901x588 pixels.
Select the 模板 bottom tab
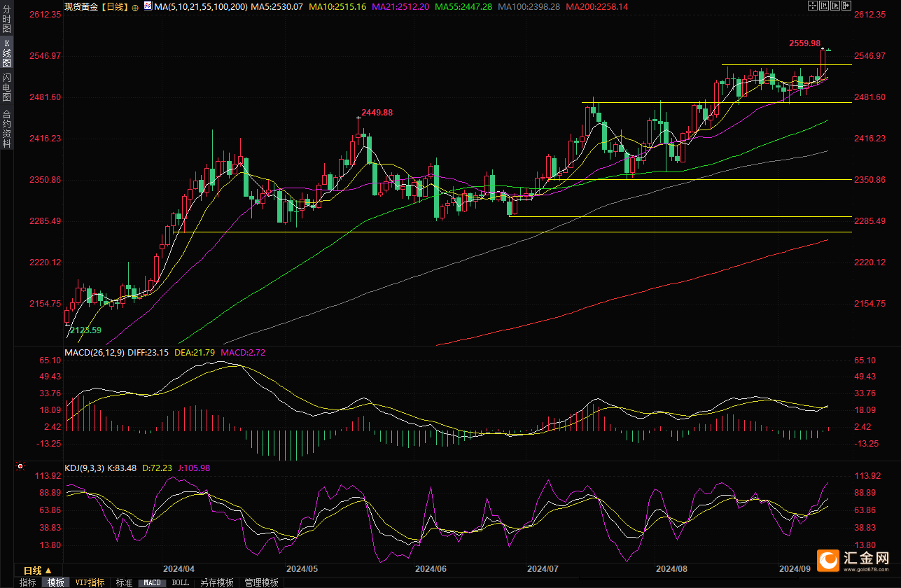55,582
